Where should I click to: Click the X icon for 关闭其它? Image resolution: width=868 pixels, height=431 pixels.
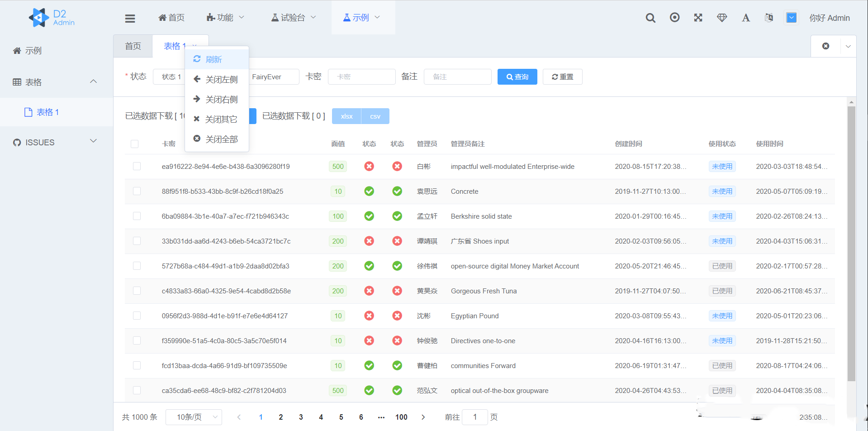[x=197, y=119]
